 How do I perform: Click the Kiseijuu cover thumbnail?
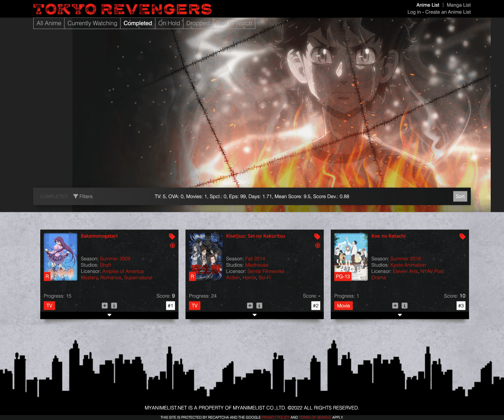click(206, 257)
